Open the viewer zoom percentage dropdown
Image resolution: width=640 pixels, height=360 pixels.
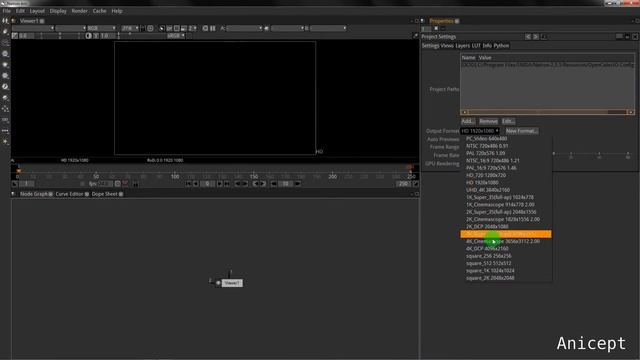[130, 28]
